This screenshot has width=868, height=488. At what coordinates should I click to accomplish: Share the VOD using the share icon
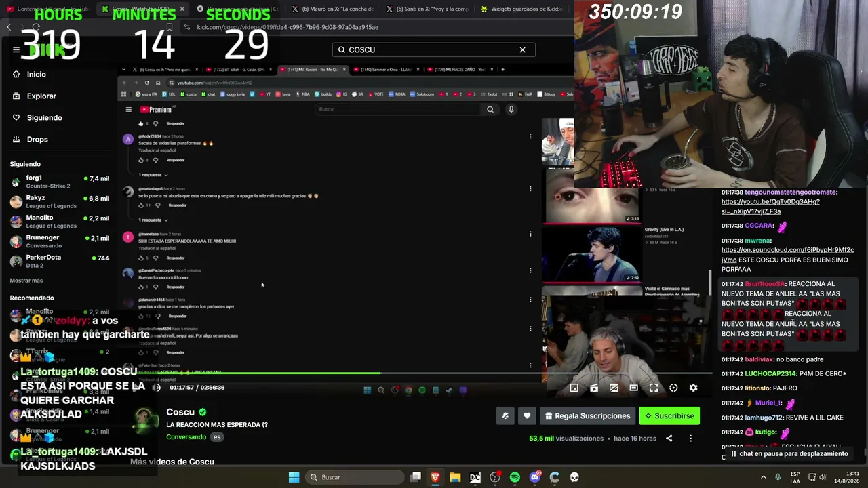(669, 439)
